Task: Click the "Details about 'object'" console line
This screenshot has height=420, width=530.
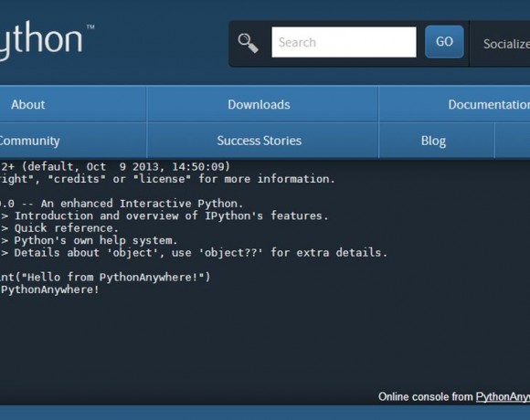Action: (x=194, y=253)
